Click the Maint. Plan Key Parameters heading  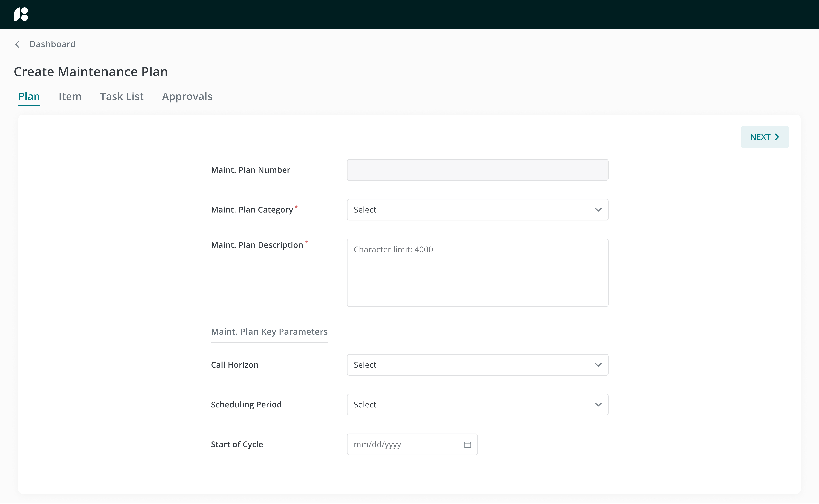point(269,332)
